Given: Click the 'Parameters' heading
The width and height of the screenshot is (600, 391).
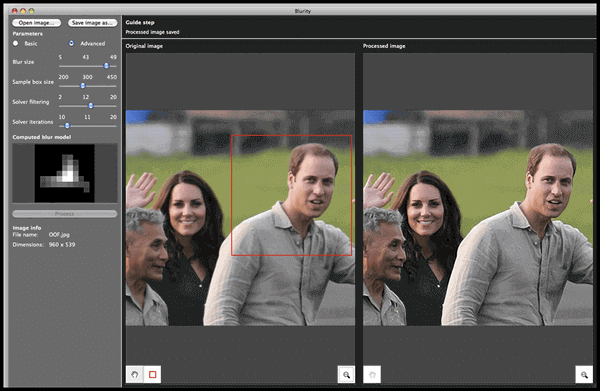Looking at the screenshot, I should [x=28, y=34].
